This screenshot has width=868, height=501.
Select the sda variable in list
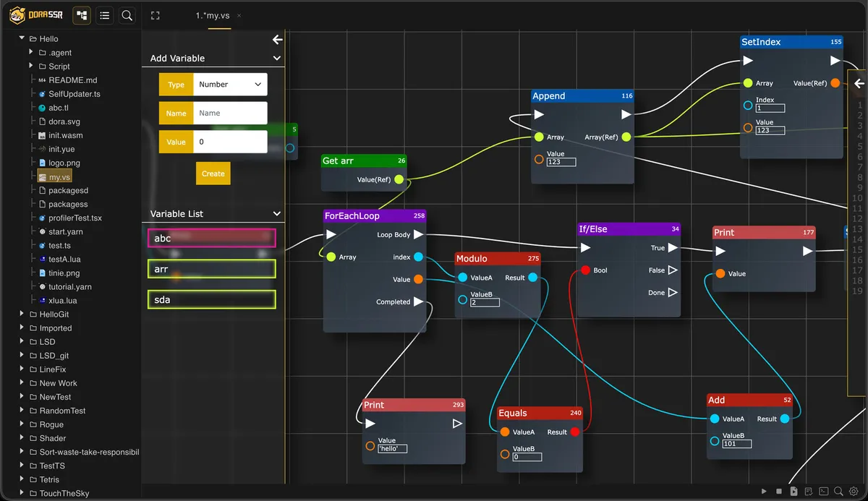click(x=212, y=299)
